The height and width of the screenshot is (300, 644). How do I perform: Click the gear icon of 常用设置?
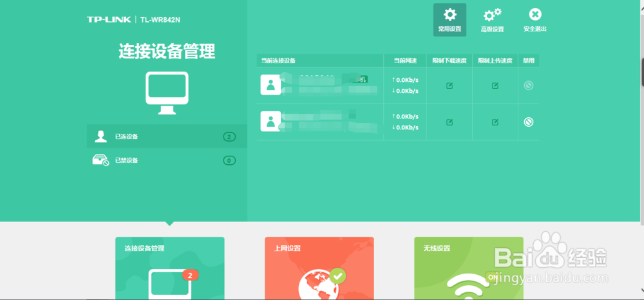coord(450,15)
